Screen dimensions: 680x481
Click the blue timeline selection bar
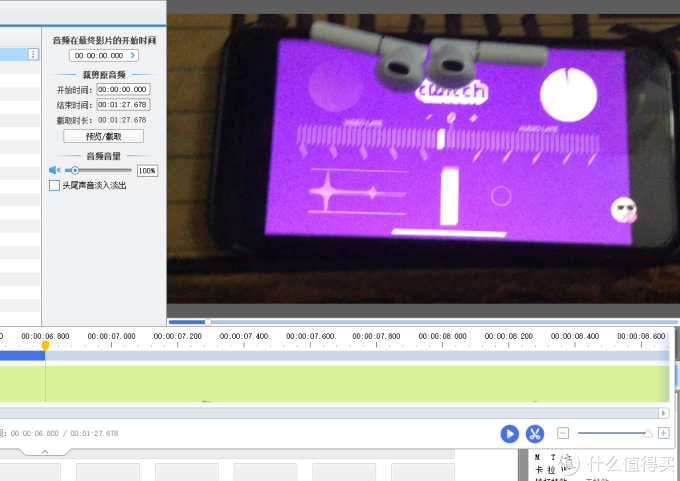coord(22,356)
